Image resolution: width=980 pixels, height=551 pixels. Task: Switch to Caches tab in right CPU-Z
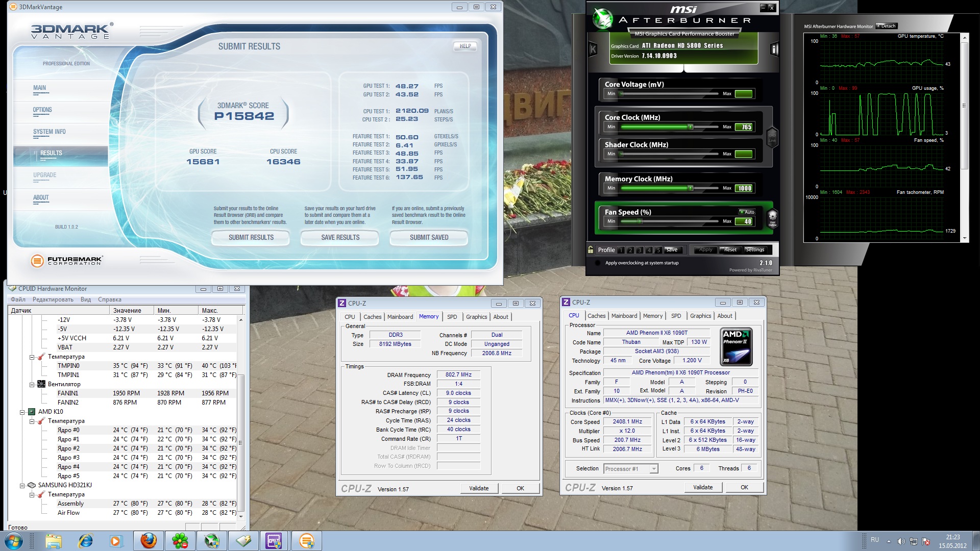(596, 316)
